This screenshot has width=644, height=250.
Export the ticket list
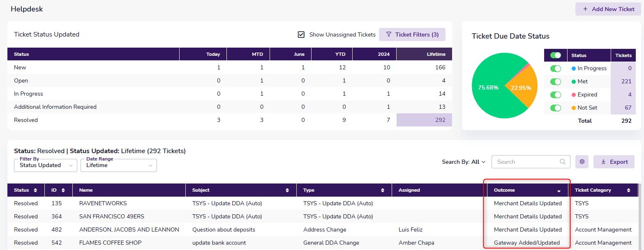pos(614,162)
